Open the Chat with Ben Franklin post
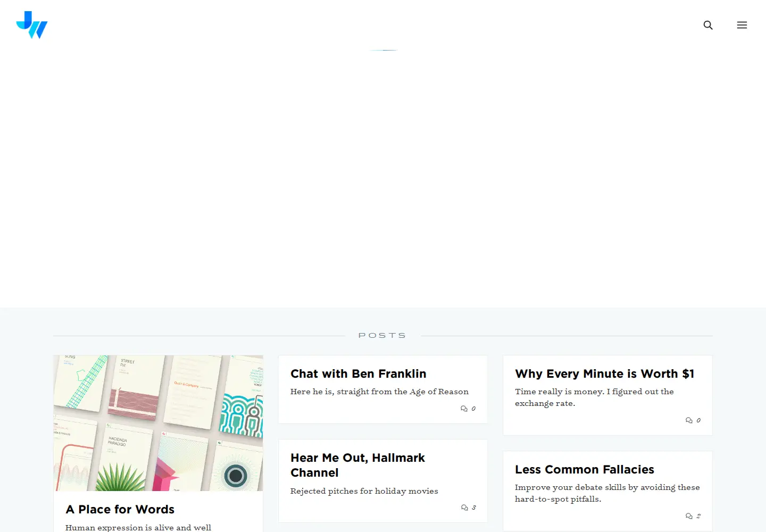Image resolution: width=766 pixels, height=532 pixels. 359,374
